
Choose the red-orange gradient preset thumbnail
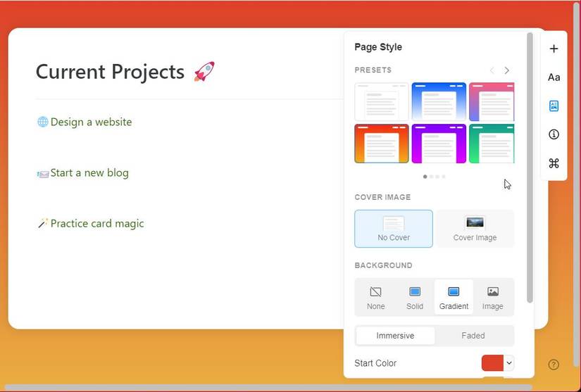382,144
